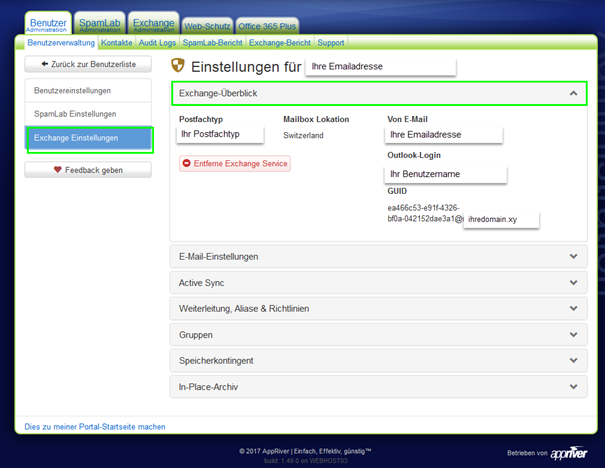This screenshot has width=605, height=468.
Task: Expand the Active Sync section
Action: click(379, 282)
